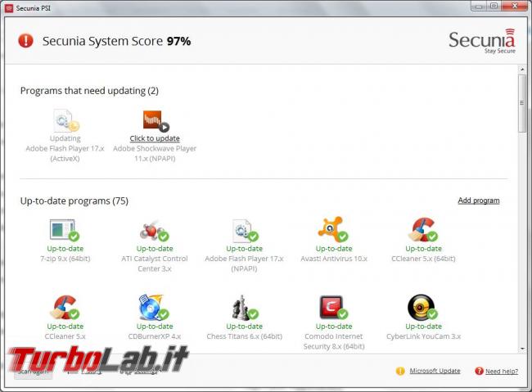Select the Chess Titans chess pieces icon
Screen dimensions: 532x392
(x=245, y=307)
